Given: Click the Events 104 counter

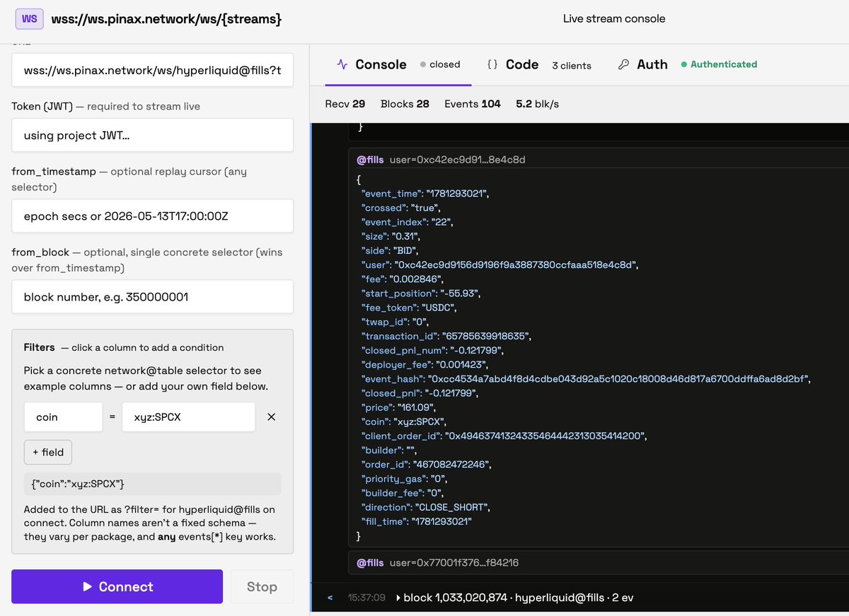Looking at the screenshot, I should 473,104.
